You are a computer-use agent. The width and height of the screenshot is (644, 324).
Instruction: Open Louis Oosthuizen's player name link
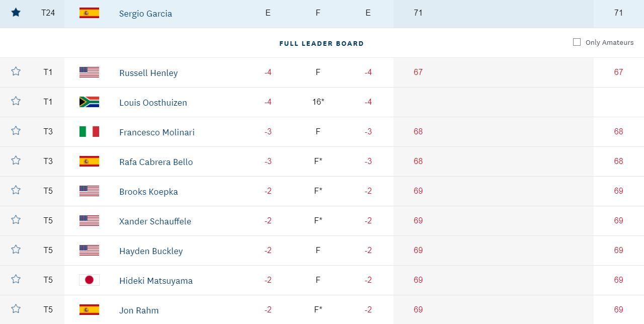click(x=153, y=103)
